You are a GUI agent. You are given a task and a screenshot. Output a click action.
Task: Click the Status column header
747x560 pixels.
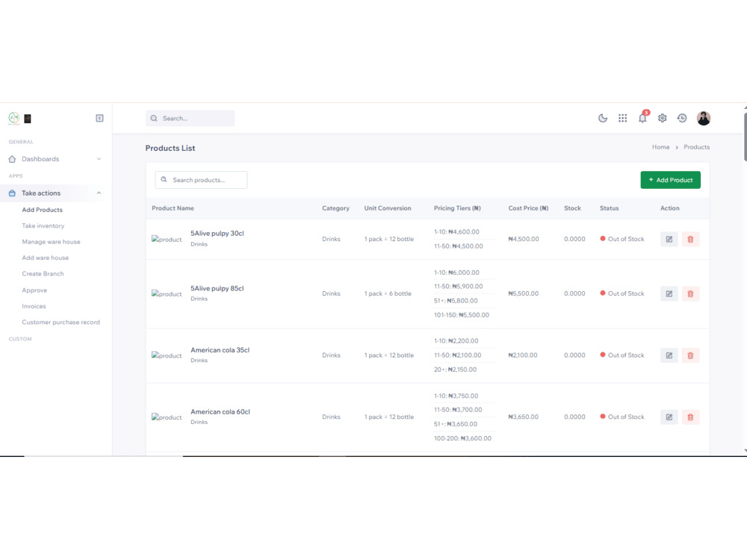click(x=610, y=208)
